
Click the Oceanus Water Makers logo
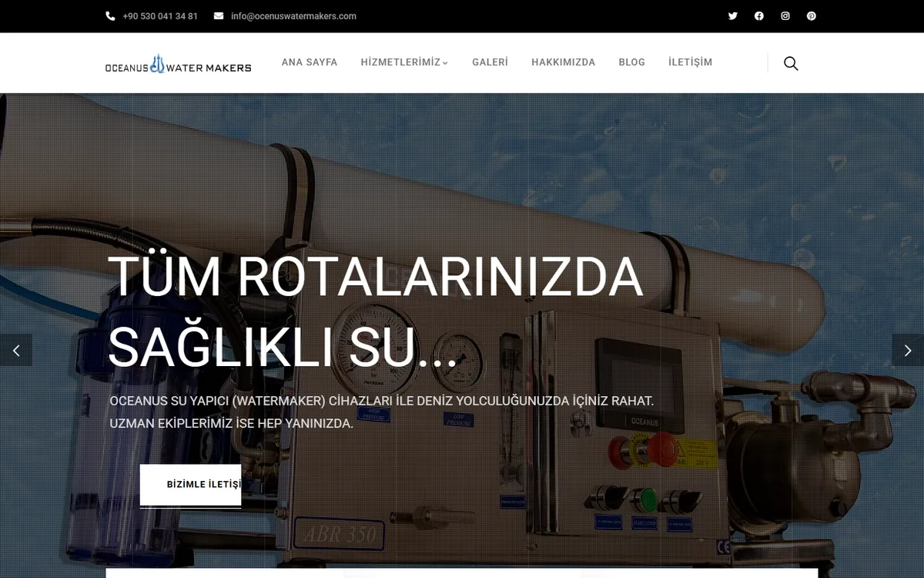point(179,65)
